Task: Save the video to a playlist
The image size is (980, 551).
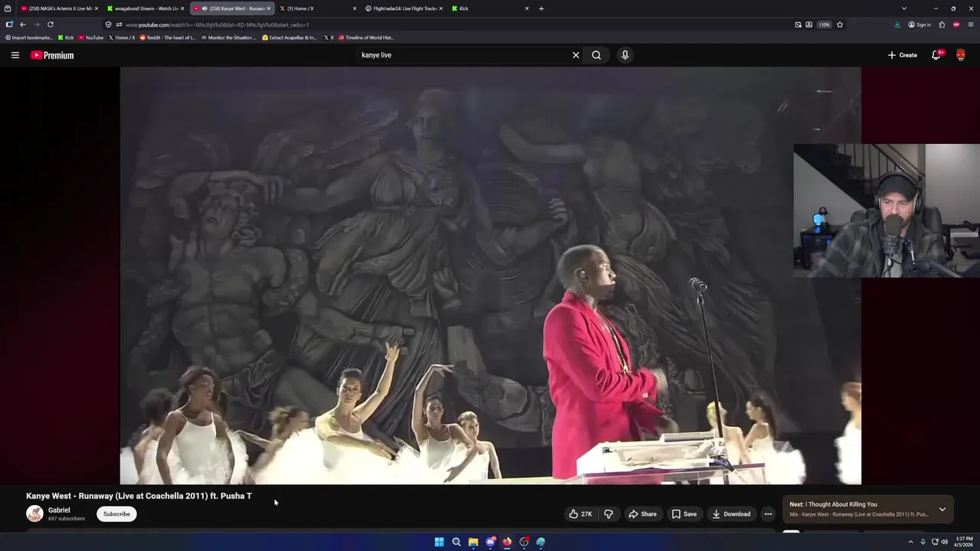Action: 684,514
